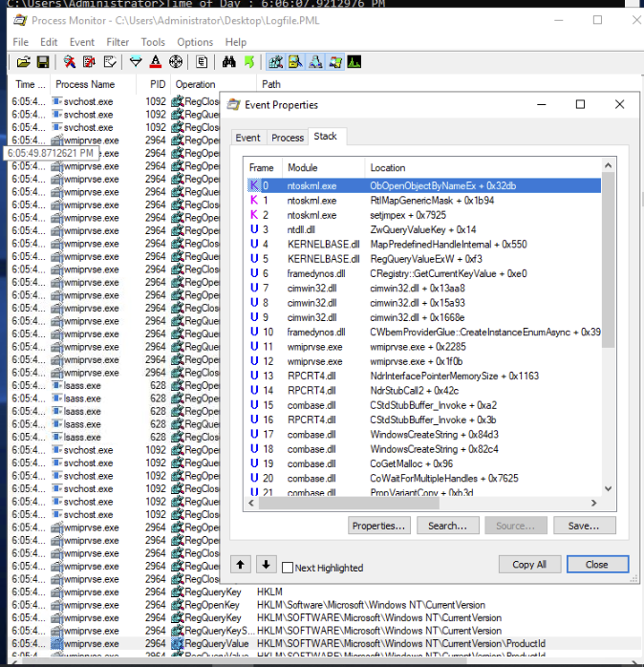Select the RegQueryValue ProductId event row

(324, 644)
